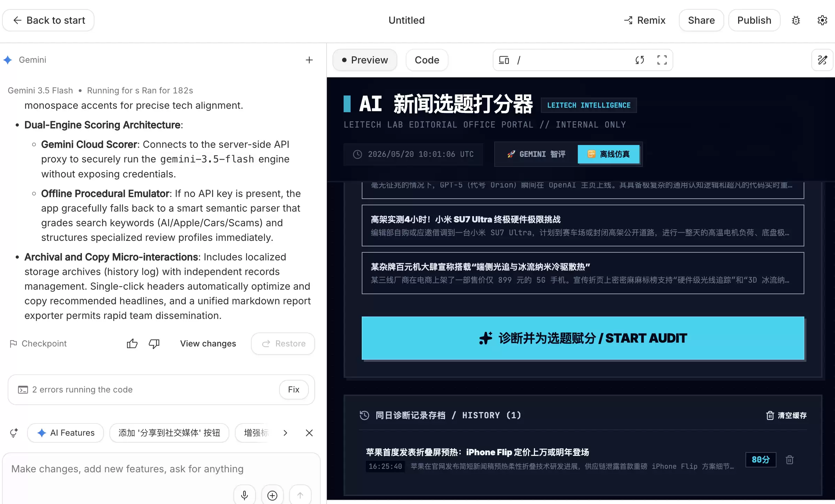
Task: Click 诊断并为选题赋分 START AUDIT button
Action: [x=583, y=338]
